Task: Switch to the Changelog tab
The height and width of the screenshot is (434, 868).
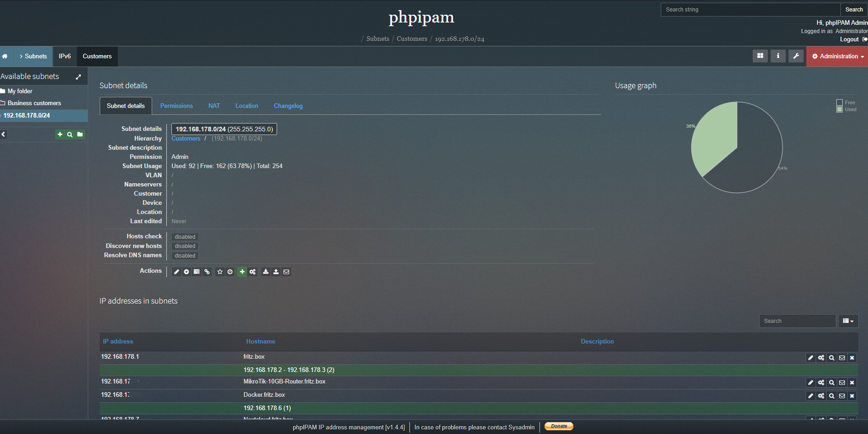Action: [x=288, y=106]
